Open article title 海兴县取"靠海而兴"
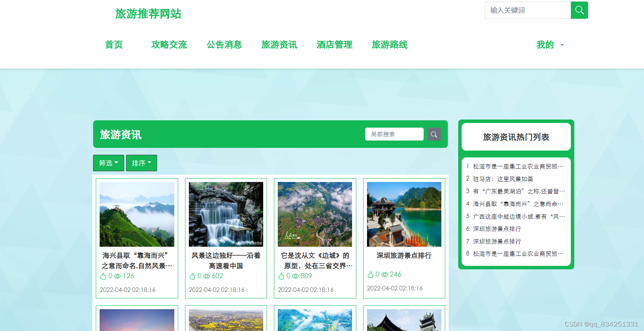The image size is (644, 331). tap(137, 261)
